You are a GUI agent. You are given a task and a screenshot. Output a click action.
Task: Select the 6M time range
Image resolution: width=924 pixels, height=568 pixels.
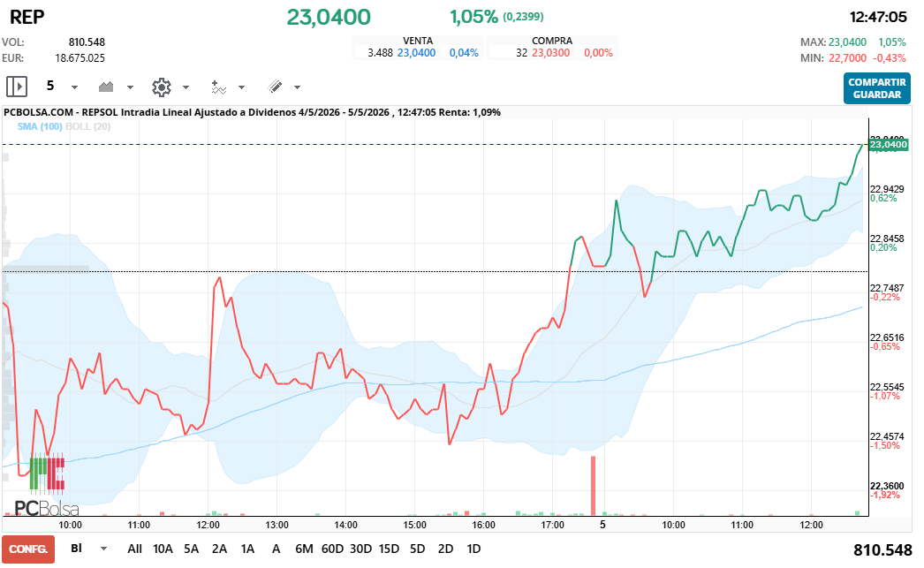(x=304, y=549)
